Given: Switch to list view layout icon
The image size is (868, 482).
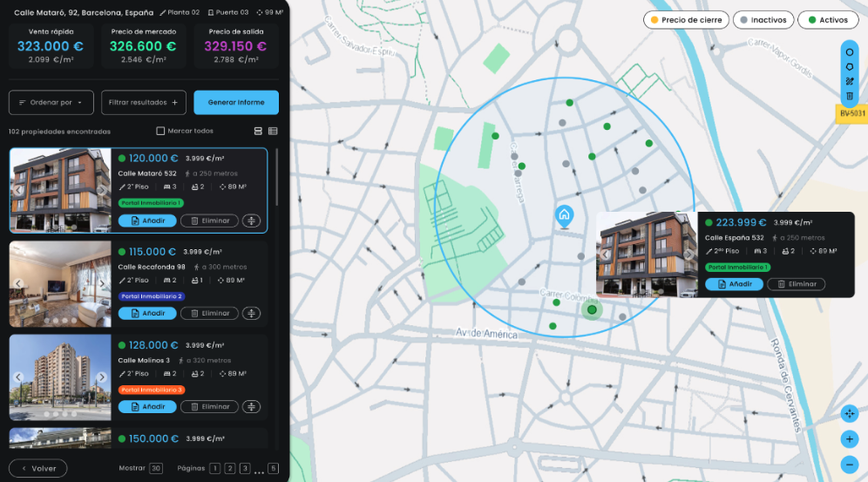Looking at the screenshot, I should tap(273, 131).
